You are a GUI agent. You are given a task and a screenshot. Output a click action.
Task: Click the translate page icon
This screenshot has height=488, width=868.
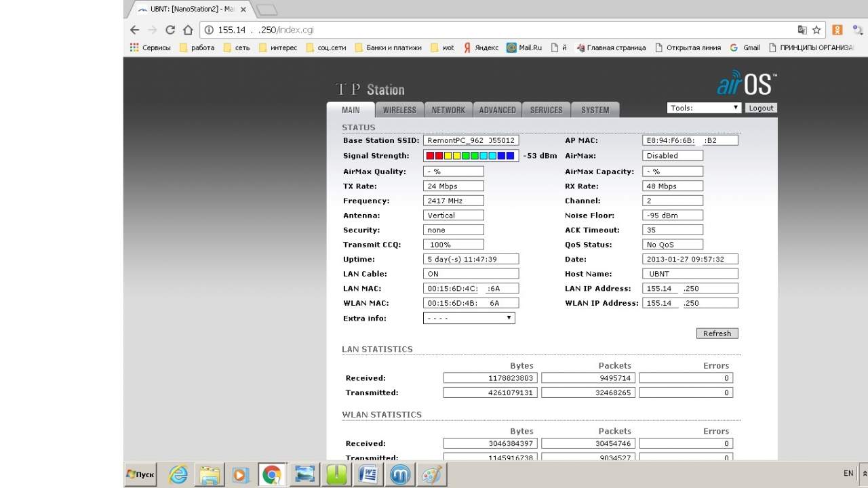(802, 30)
